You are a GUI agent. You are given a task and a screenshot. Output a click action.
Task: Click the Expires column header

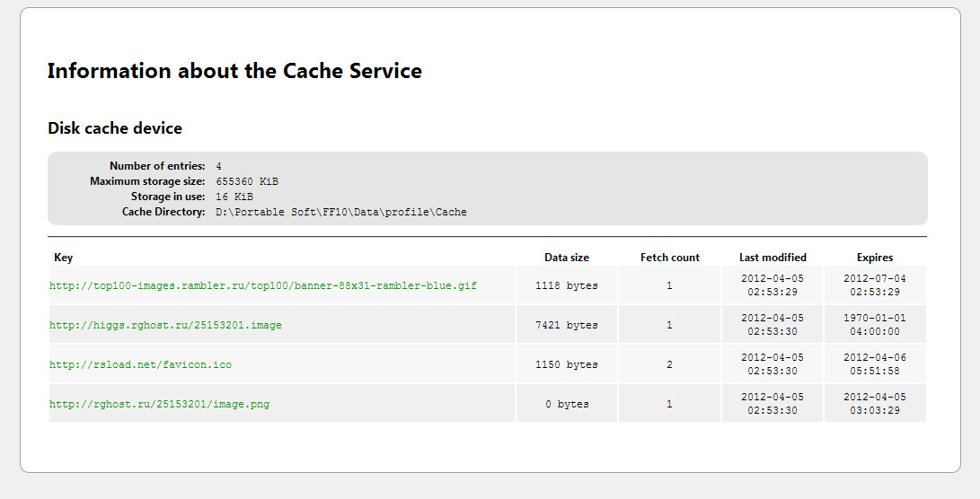tap(875, 258)
